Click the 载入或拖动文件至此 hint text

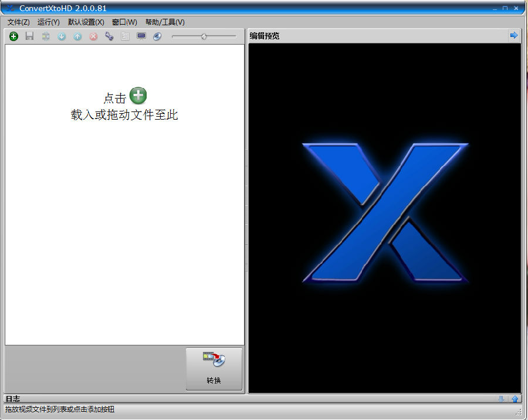pyautogui.click(x=124, y=115)
